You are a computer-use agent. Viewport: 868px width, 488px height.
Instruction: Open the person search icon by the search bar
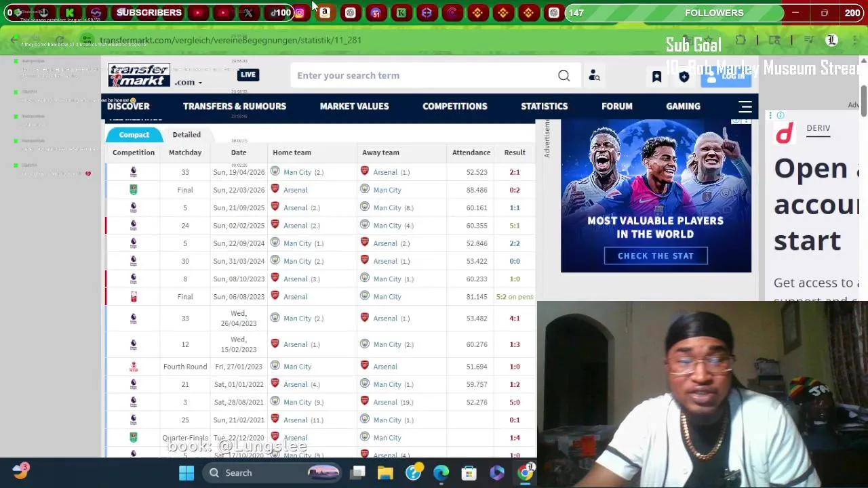(594, 76)
